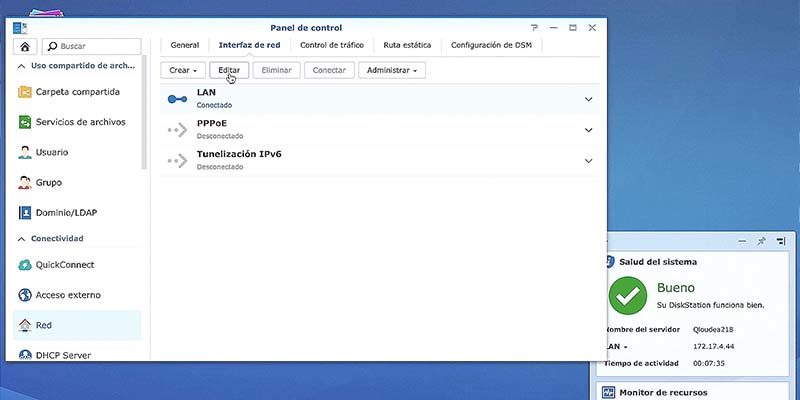This screenshot has height=400, width=800.
Task: Open the Administrar dropdown button
Action: point(392,70)
